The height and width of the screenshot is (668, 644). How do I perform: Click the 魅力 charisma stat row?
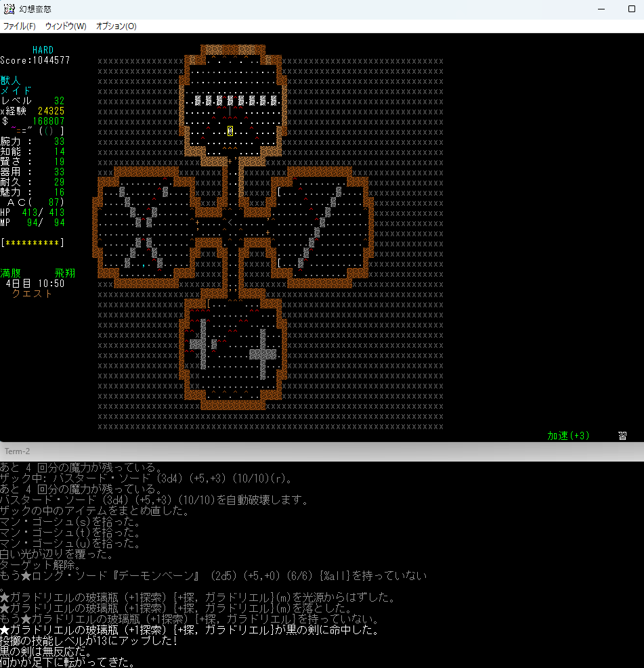[x=33, y=192]
